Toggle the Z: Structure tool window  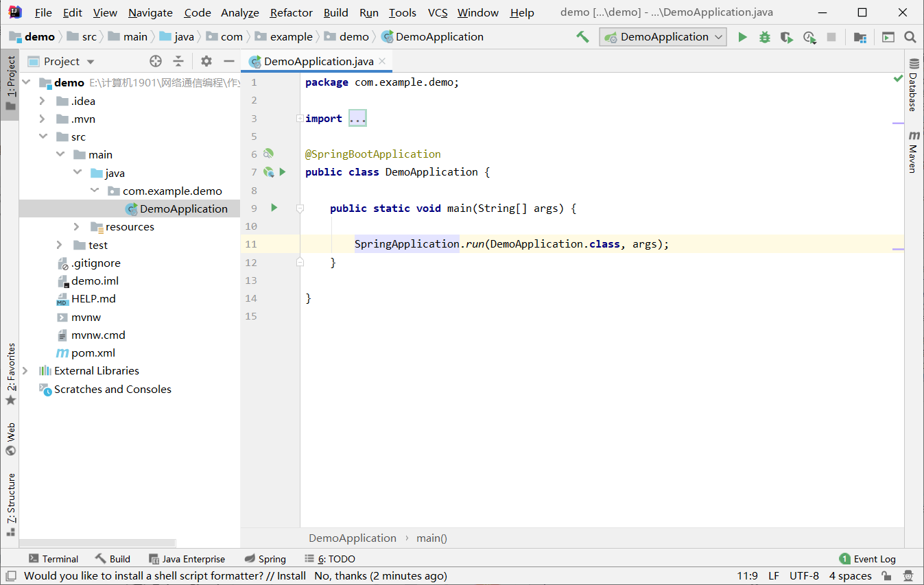click(x=10, y=504)
